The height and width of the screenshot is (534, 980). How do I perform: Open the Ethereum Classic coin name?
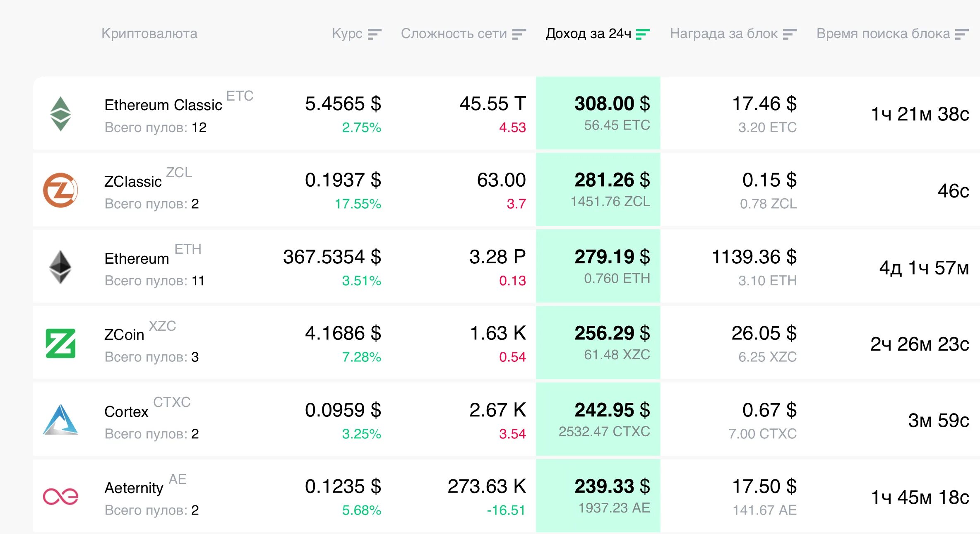(x=163, y=105)
